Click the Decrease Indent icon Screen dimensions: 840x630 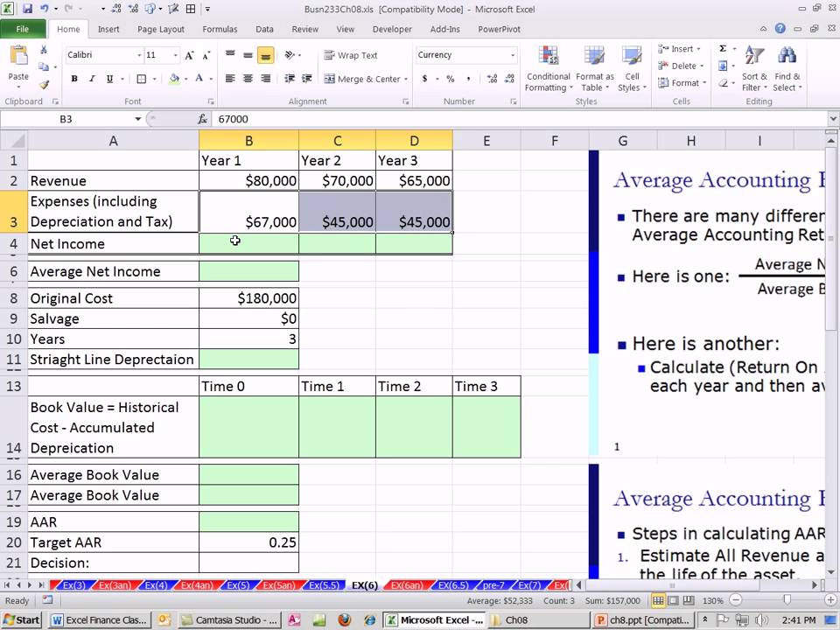tap(290, 79)
